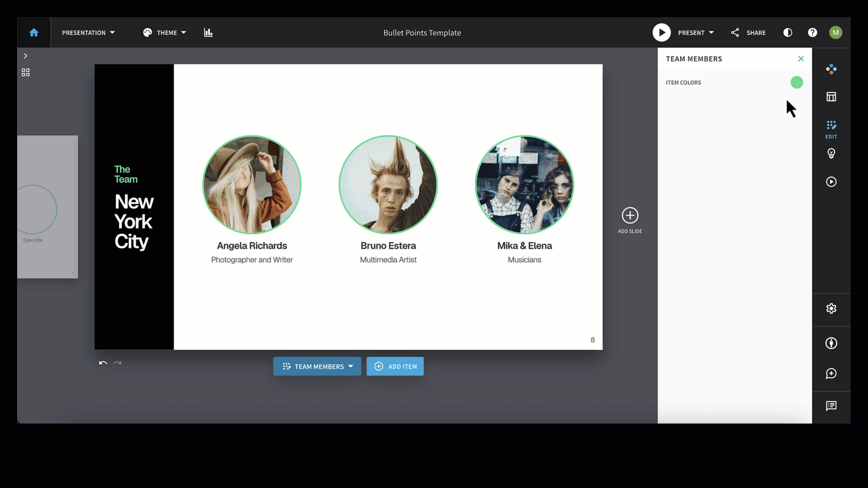
Task: Expand the left slide panel chevron
Action: click(25, 56)
